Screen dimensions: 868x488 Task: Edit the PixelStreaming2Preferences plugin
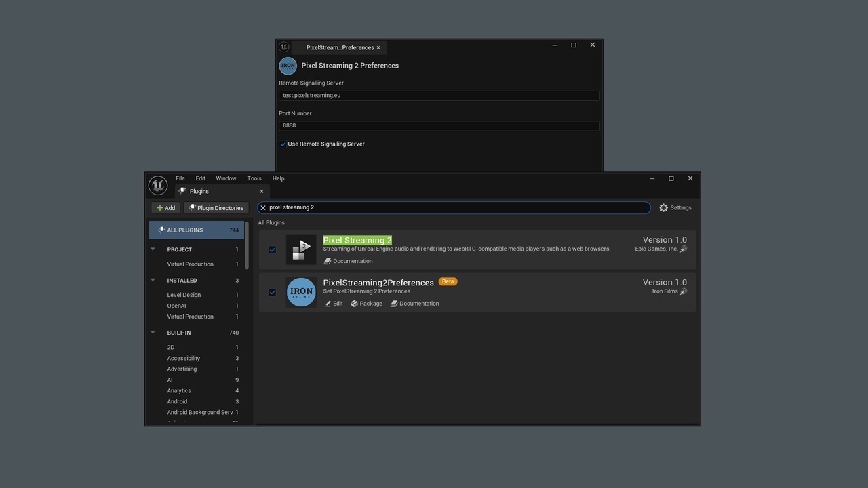[334, 304]
